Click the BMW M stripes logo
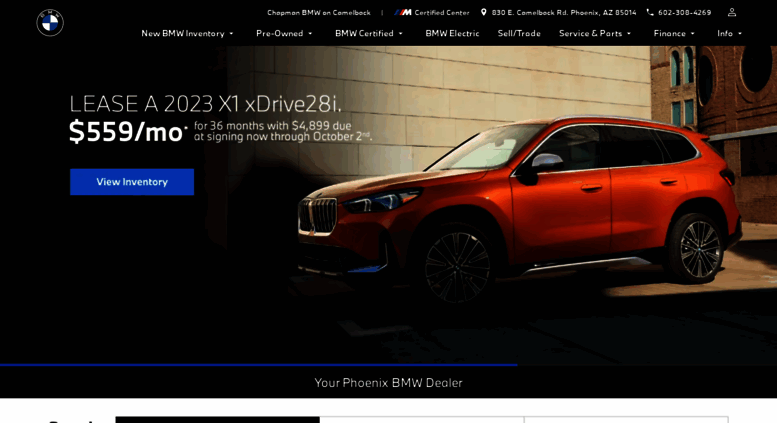 [x=403, y=12]
